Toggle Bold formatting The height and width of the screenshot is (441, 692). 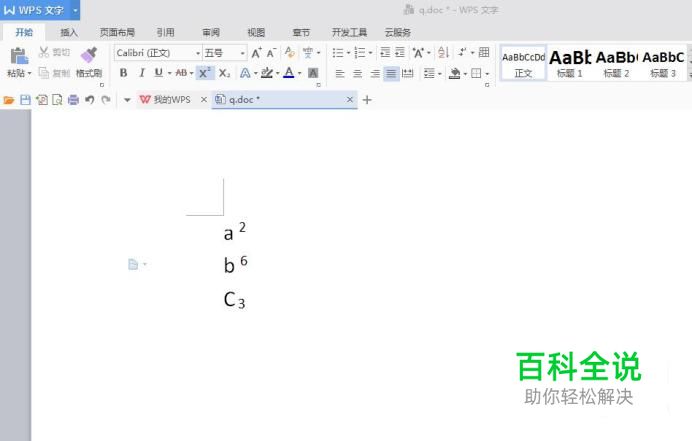(124, 73)
